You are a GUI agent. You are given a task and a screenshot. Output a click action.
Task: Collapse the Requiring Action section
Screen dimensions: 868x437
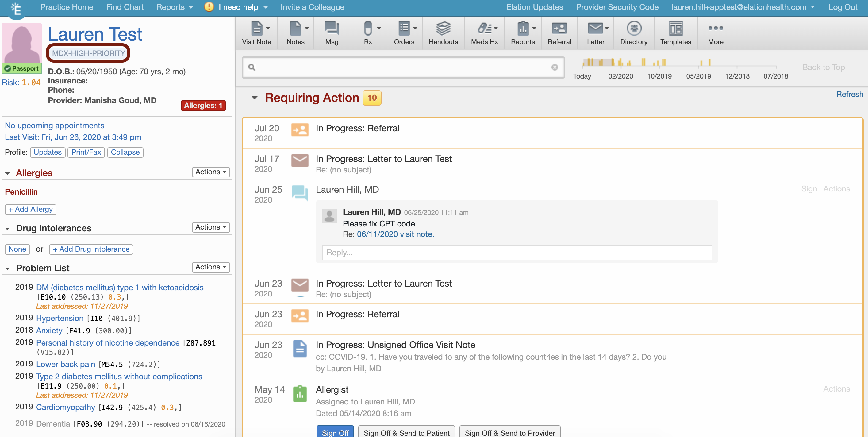254,98
